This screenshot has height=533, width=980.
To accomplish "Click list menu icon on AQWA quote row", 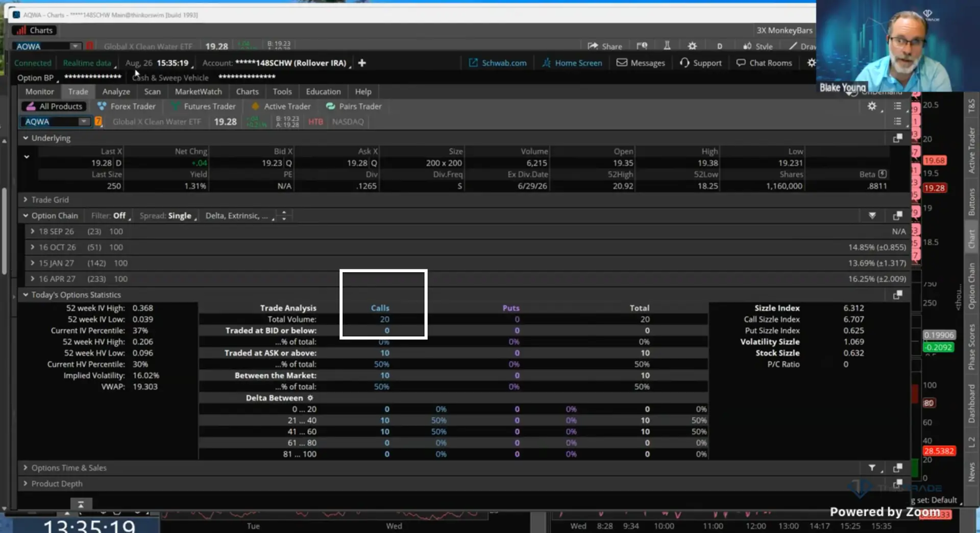I will [897, 122].
